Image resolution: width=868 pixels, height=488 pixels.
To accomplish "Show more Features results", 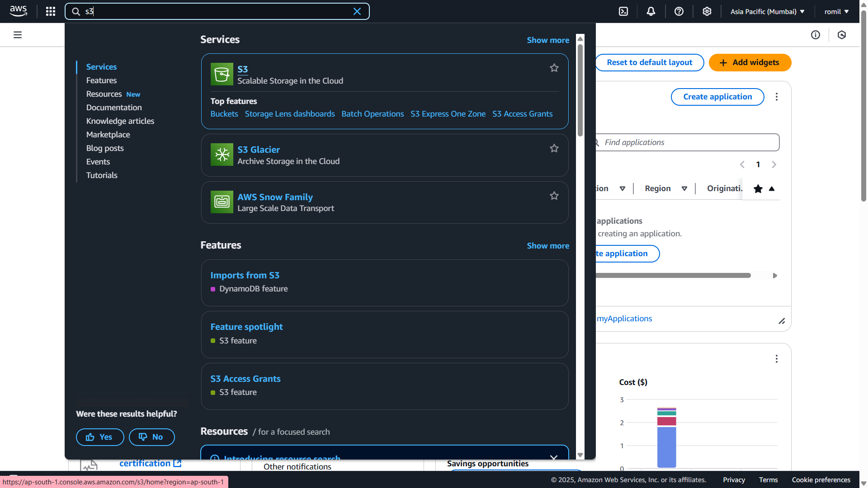I will coord(548,246).
